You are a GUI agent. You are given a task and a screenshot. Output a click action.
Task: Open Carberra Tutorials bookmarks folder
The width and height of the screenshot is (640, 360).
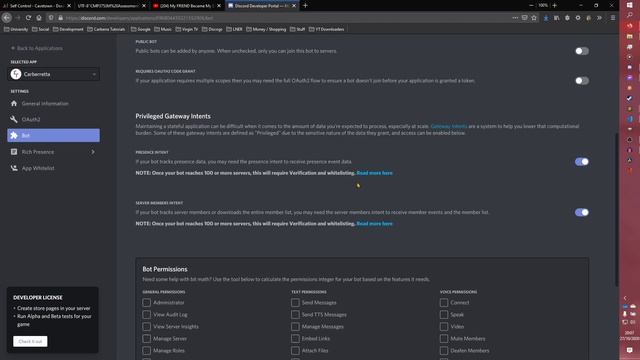tap(106, 29)
